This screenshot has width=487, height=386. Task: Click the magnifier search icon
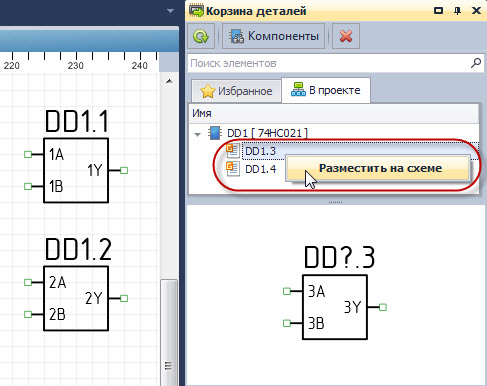coord(476,63)
